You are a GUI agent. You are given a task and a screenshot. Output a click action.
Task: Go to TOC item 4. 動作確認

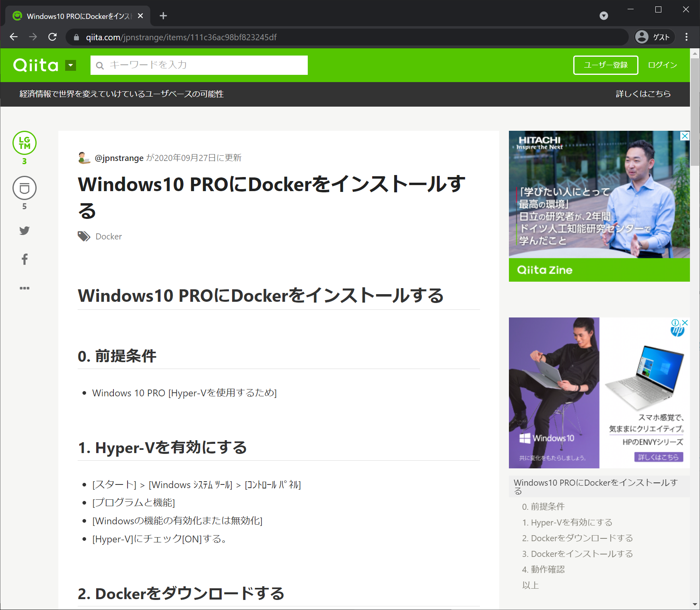(544, 569)
